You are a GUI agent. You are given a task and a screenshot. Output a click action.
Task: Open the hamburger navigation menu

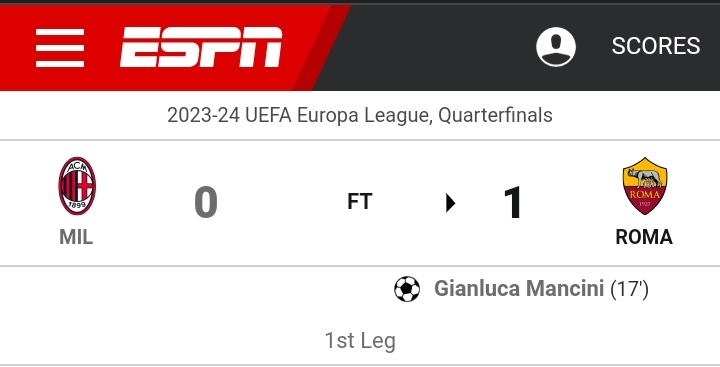[x=60, y=48]
